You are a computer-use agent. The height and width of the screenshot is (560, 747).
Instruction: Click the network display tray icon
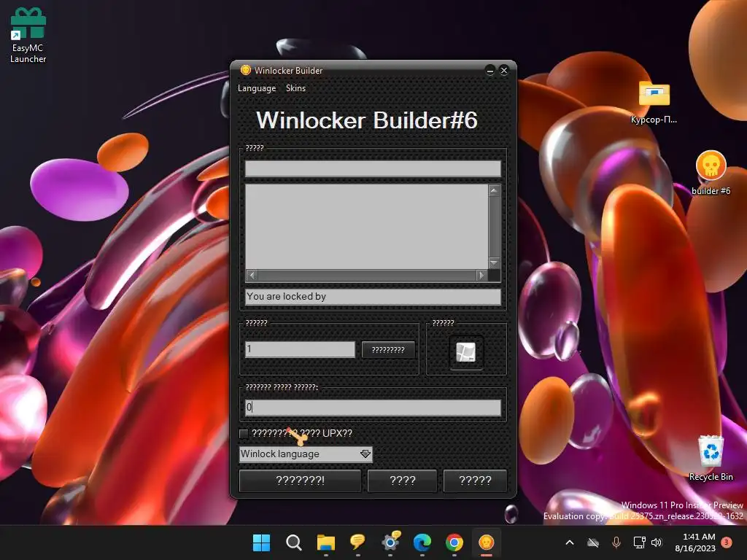(639, 542)
